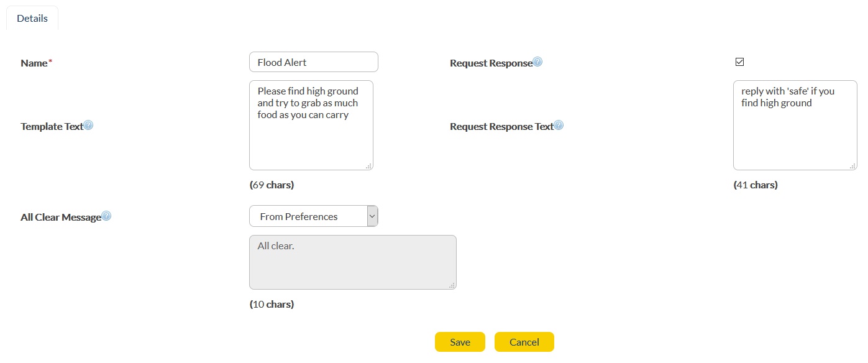Click the All Clear Message label
Image resolution: width=868 pixels, height=363 pixels.
coord(60,218)
